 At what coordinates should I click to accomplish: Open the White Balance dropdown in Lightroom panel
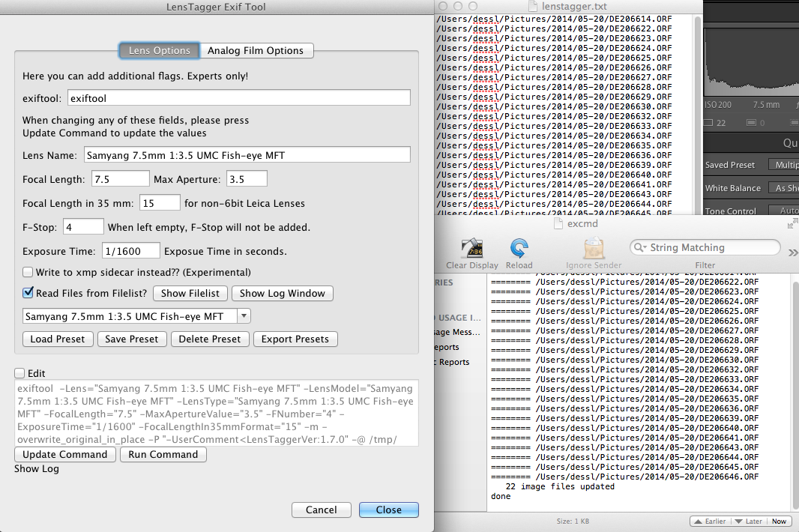(x=784, y=188)
